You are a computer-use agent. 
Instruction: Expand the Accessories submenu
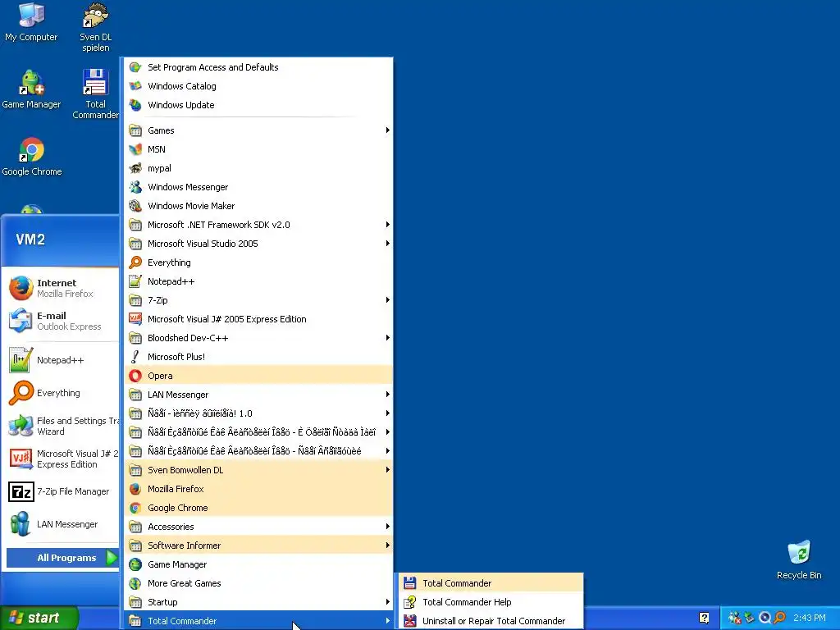point(258,527)
